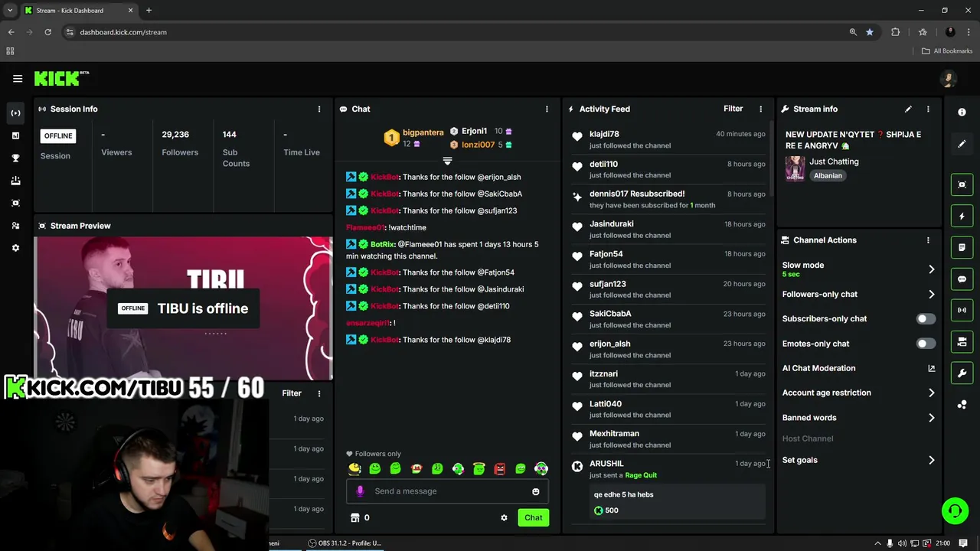Open the community users sidebar icon
This screenshot has height=551, width=980.
15,226
